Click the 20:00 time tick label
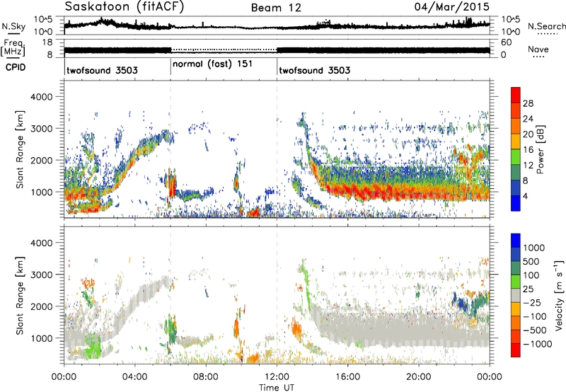566x392 pixels. coord(419,377)
